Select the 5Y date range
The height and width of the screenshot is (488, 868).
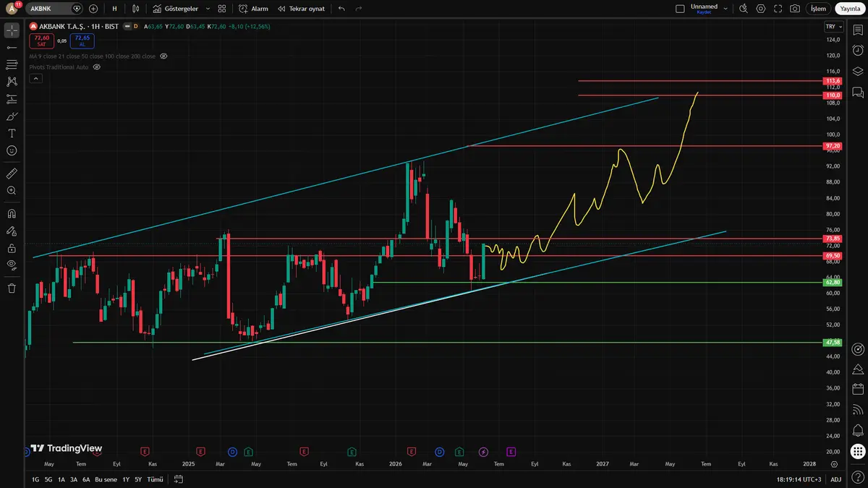coord(138,479)
